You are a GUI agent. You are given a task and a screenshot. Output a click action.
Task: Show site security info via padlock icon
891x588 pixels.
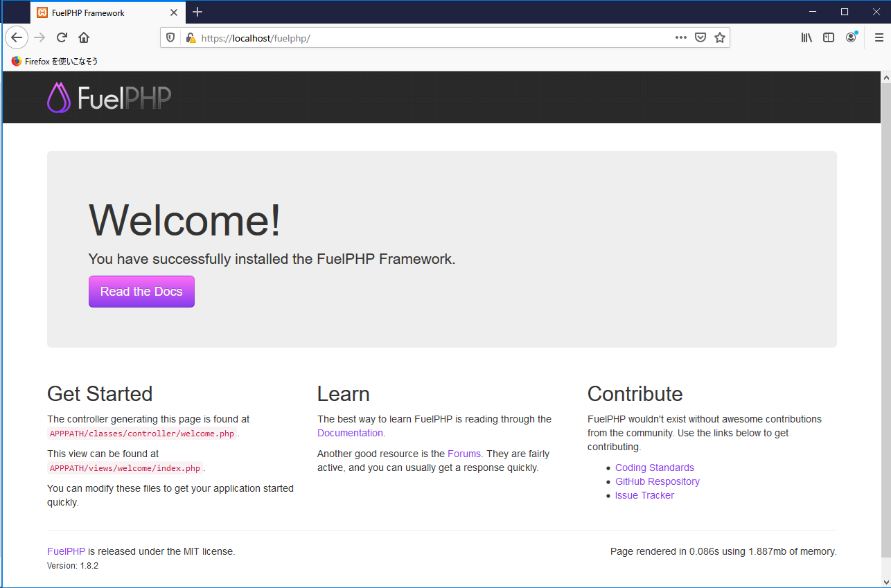tap(191, 38)
